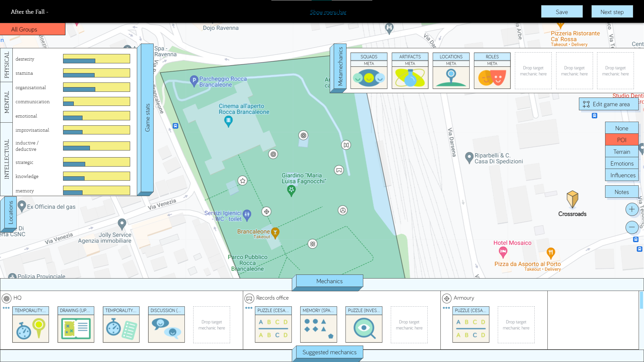Click the Show menu bar link
644x362 pixels.
coord(328,12)
